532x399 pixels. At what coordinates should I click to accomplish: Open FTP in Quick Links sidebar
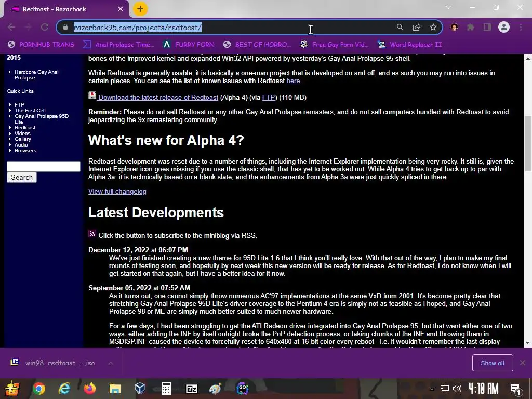tap(19, 104)
